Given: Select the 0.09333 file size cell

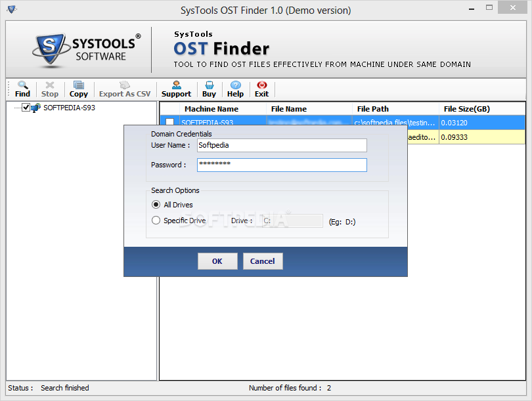Looking at the screenshot, I should click(482, 137).
